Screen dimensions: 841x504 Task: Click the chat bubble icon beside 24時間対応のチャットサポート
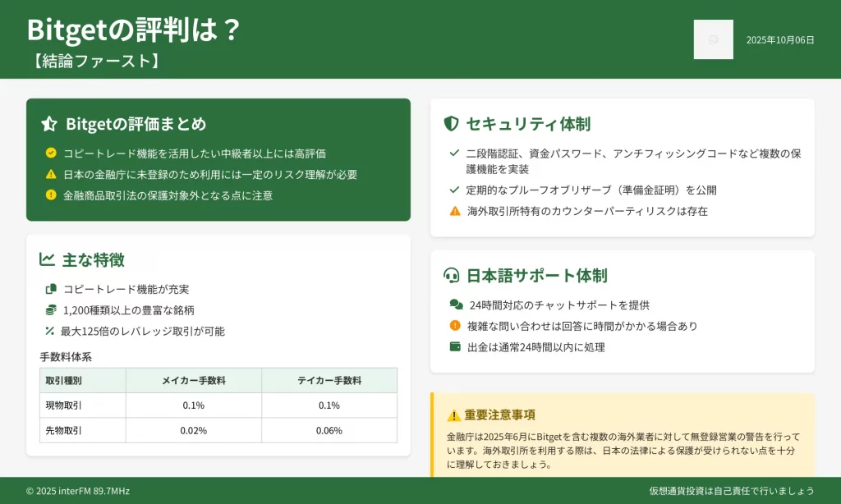(x=456, y=305)
